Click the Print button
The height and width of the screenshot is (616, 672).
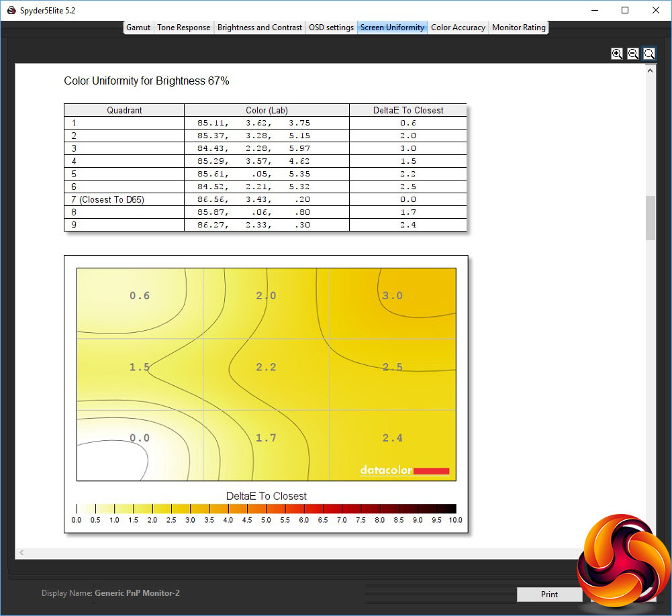tap(549, 594)
